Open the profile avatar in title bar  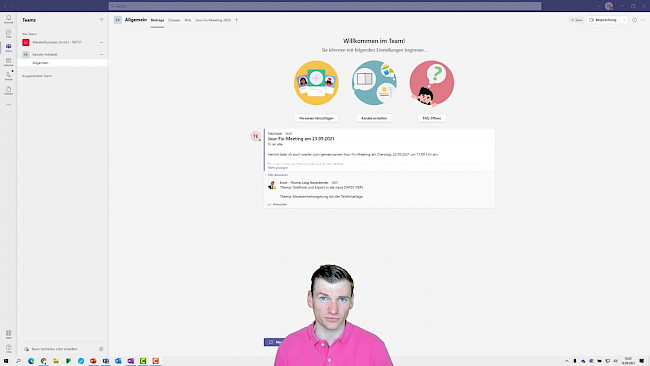pyautogui.click(x=609, y=6)
